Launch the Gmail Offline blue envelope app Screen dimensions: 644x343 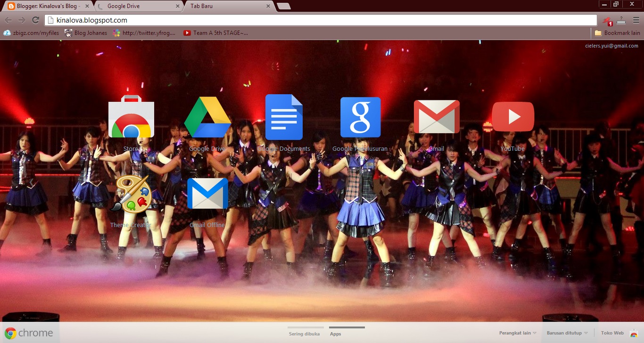tap(207, 194)
